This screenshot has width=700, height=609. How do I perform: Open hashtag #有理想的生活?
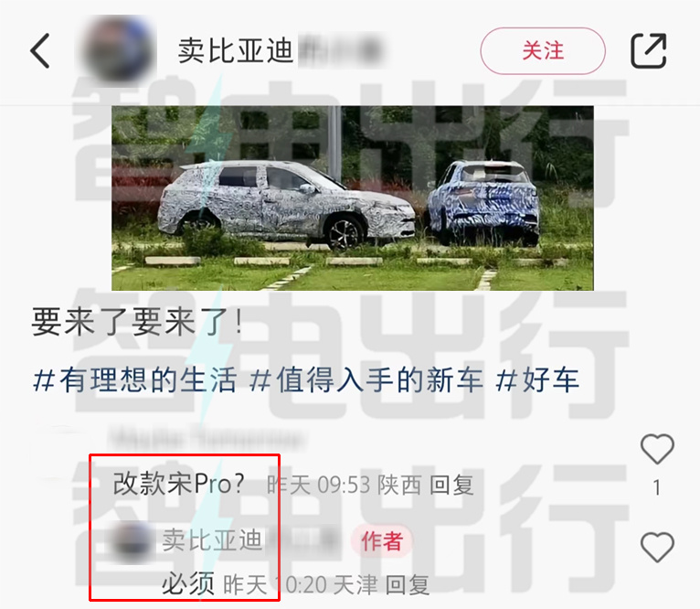coord(135,380)
